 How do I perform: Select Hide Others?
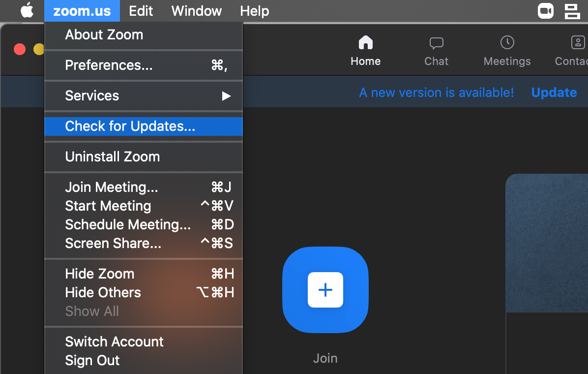pos(144,292)
